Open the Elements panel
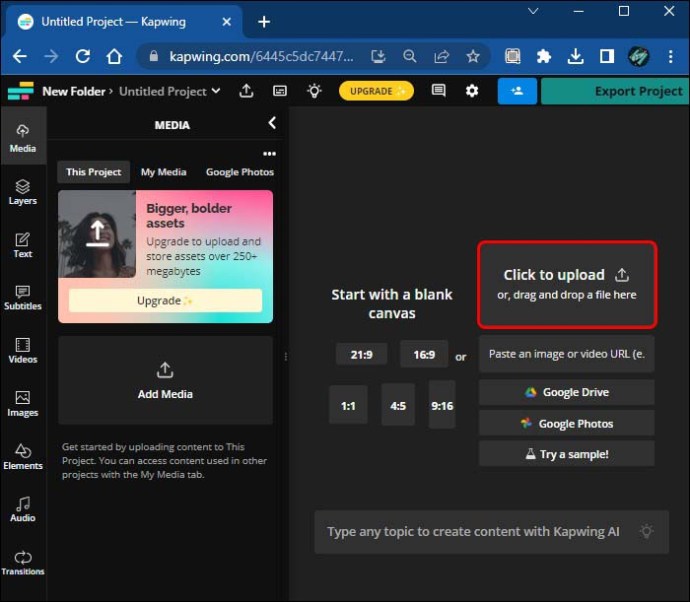This screenshot has height=602, width=690. tap(22, 457)
